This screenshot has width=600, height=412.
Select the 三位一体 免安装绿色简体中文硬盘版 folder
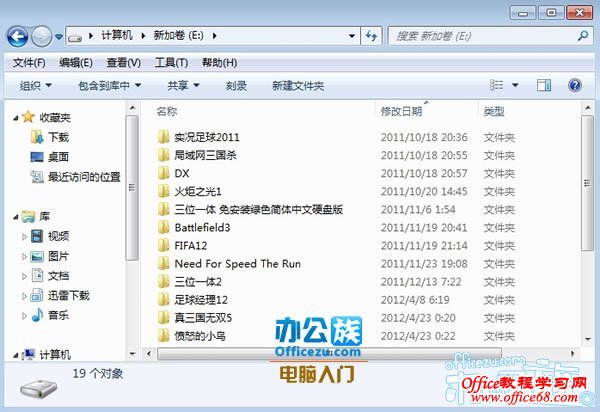click(x=250, y=209)
